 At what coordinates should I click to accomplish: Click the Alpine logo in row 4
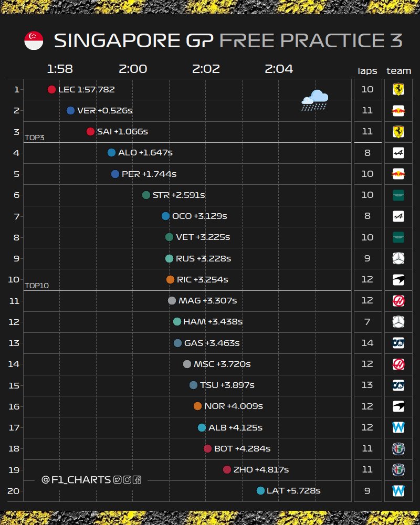(398, 153)
